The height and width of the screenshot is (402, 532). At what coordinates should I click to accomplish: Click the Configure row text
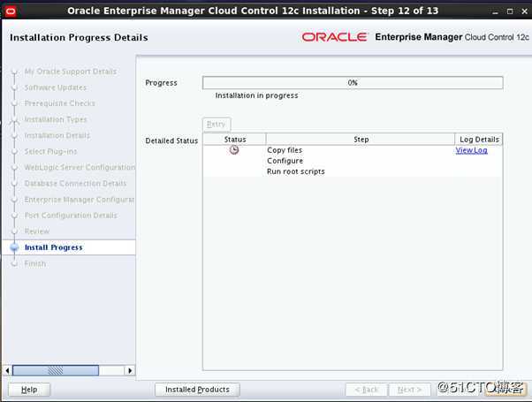[x=285, y=161]
